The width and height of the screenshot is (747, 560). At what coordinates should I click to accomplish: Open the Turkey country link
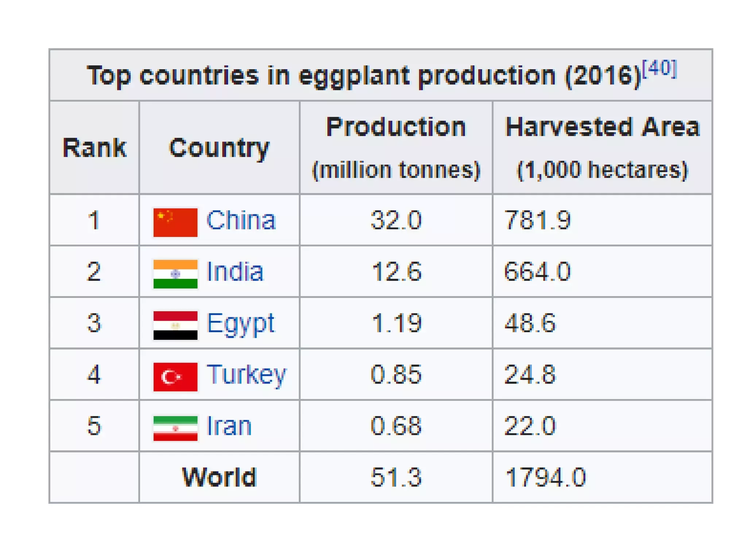click(247, 375)
